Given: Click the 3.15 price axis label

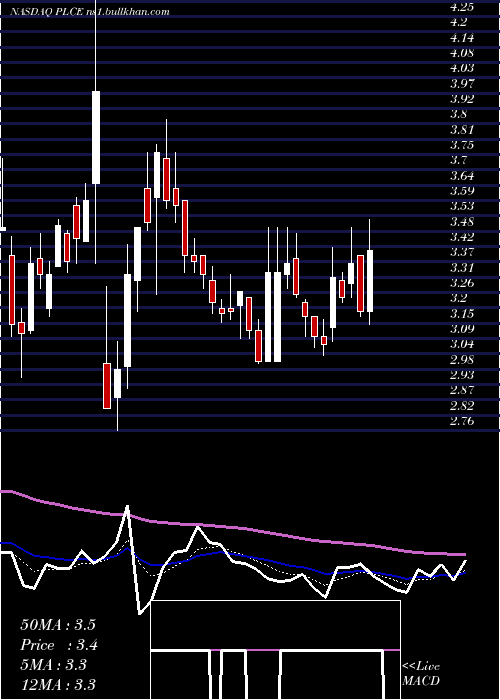Looking at the screenshot, I should point(462,314).
